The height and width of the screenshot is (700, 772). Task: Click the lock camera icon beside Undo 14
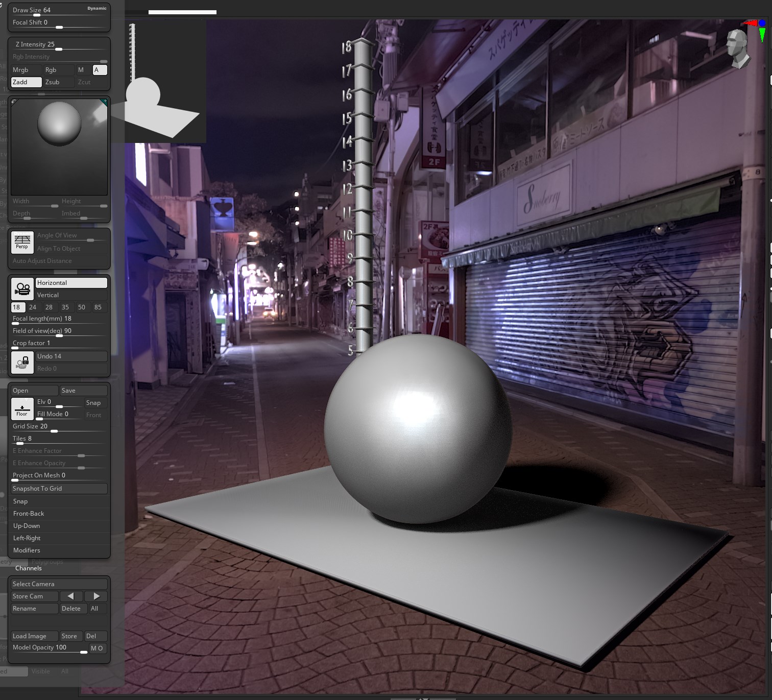pyautogui.click(x=22, y=363)
